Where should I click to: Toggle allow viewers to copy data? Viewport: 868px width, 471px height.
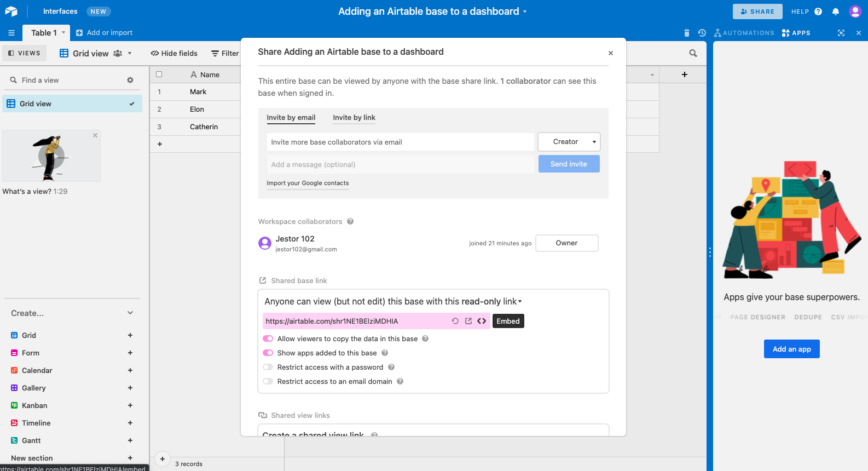pos(268,338)
